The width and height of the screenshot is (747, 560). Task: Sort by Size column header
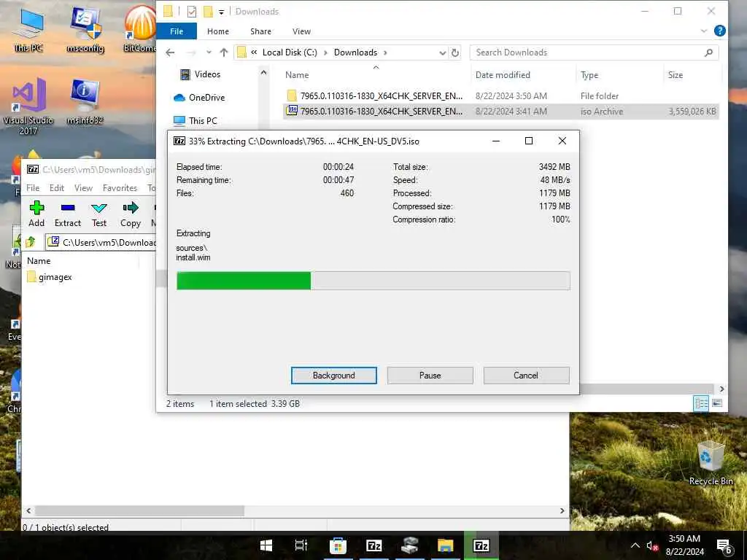click(x=675, y=75)
